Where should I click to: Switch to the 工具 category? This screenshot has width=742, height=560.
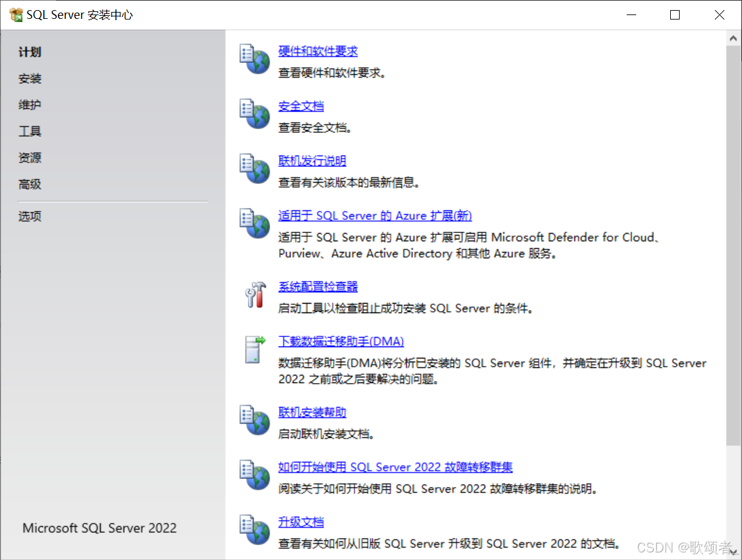30,131
